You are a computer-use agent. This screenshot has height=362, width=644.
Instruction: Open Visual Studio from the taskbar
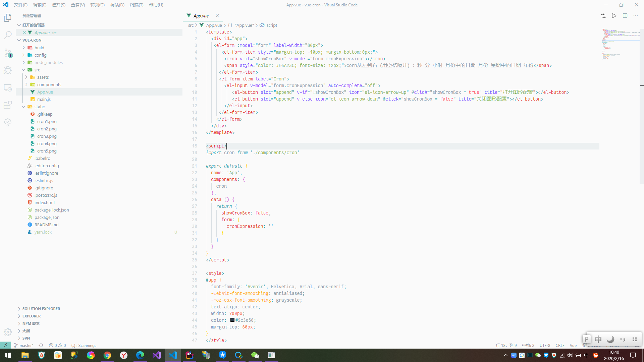pos(157,355)
